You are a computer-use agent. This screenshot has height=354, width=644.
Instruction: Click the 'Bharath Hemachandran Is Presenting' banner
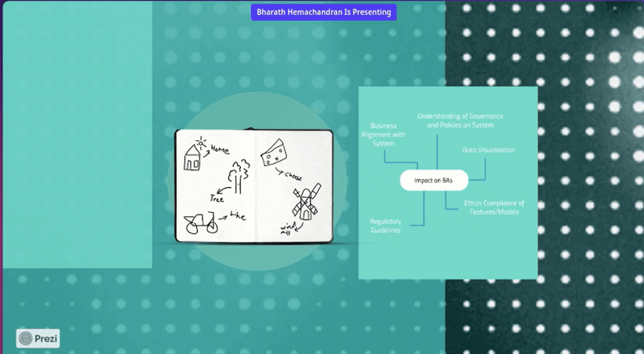point(324,13)
